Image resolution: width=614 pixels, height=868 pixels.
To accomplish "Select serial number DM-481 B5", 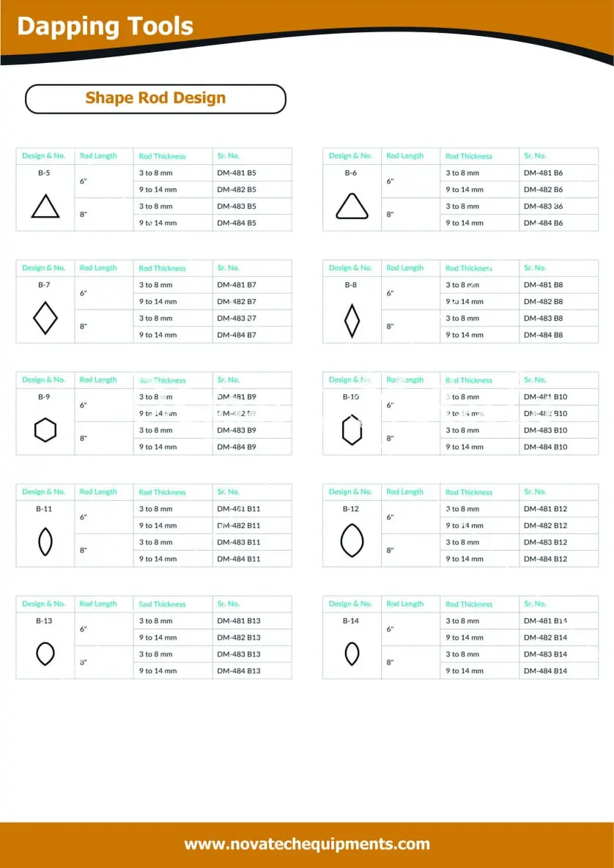I will pos(237,173).
